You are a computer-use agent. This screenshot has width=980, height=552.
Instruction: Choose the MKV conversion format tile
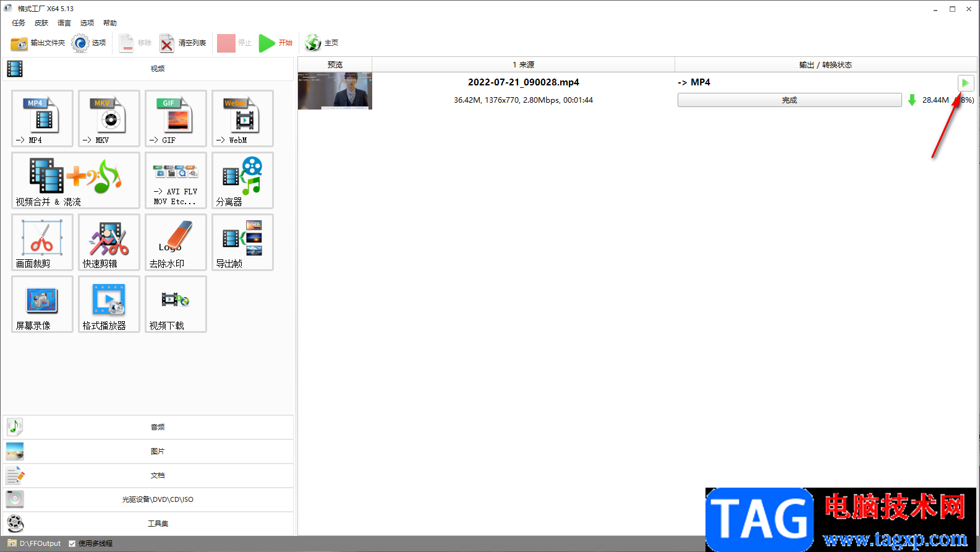click(109, 118)
